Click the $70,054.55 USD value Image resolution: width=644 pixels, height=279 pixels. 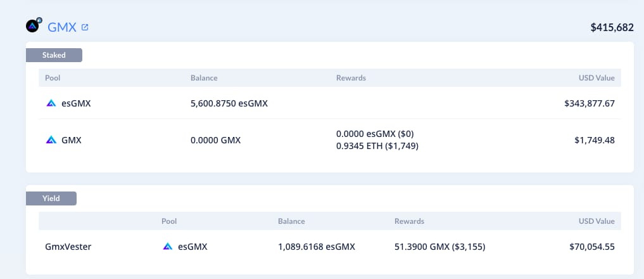[592, 247]
